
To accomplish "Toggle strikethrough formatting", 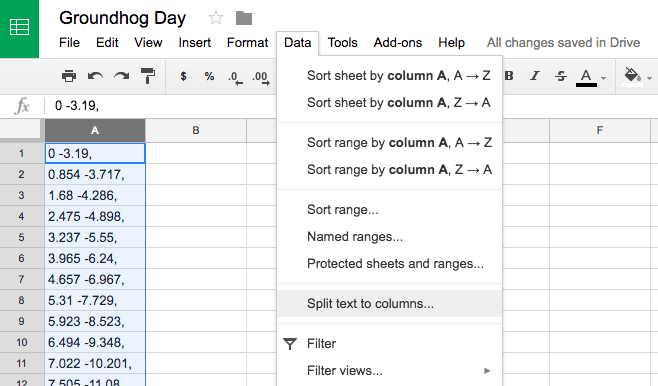I will pyautogui.click(x=561, y=76).
